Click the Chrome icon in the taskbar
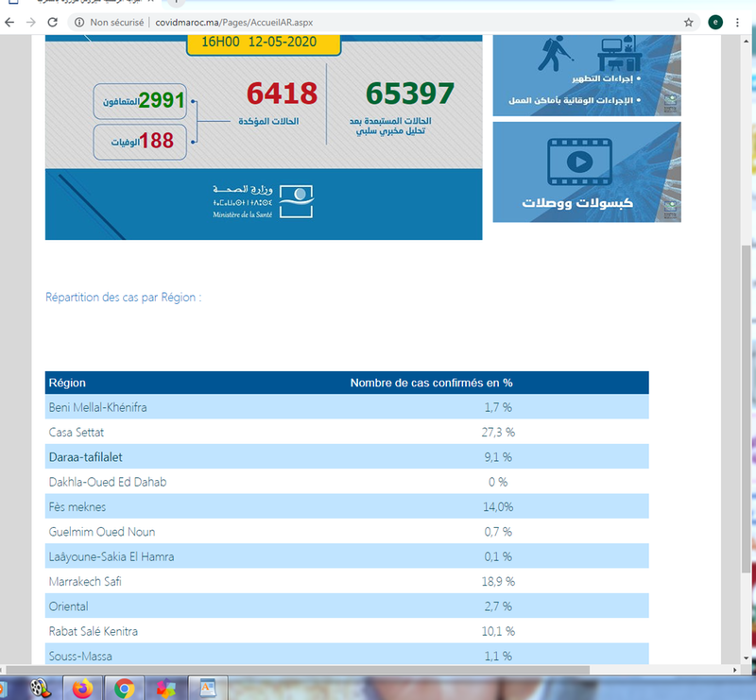This screenshot has width=756, height=700. pos(123,687)
